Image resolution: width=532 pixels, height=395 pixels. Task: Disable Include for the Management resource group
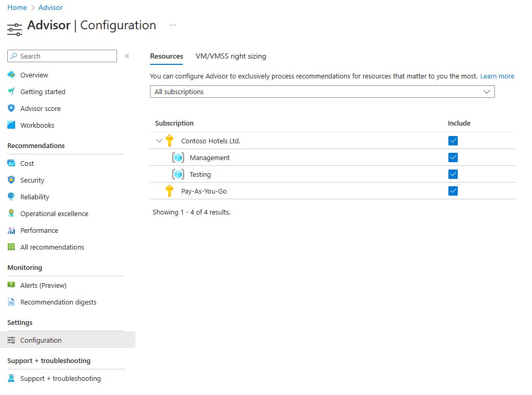pos(453,157)
